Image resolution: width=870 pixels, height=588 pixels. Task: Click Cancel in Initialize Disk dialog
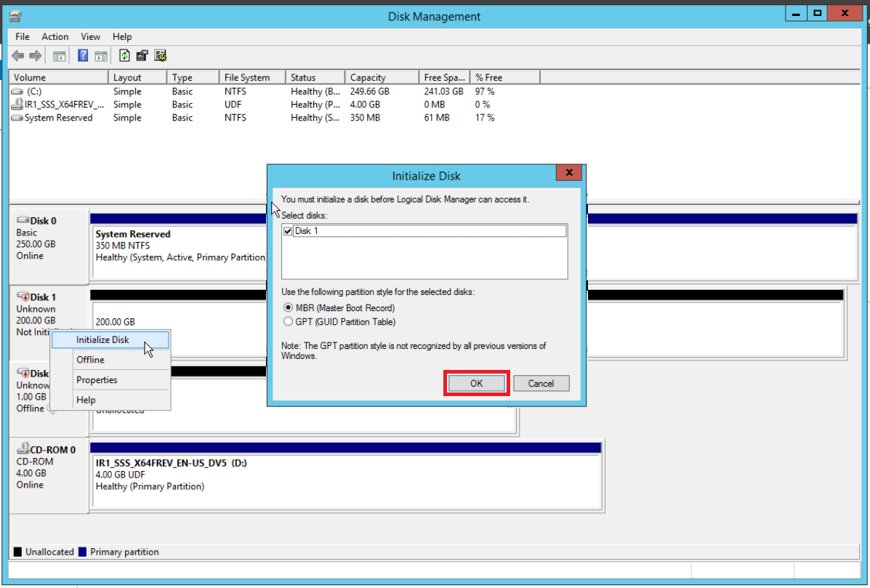541,384
